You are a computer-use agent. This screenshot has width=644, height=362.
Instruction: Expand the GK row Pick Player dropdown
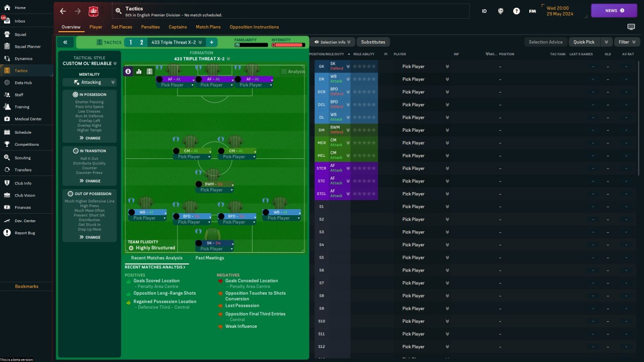pyautogui.click(x=447, y=66)
